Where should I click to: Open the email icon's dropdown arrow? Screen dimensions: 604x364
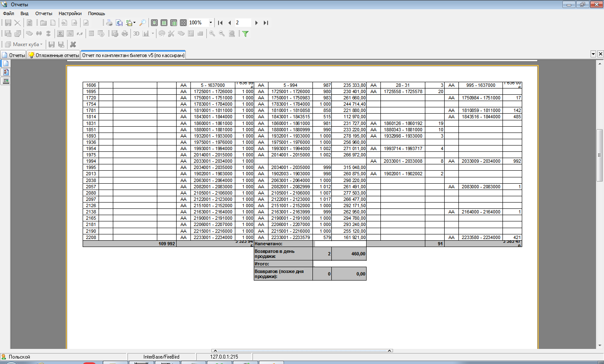pyautogui.click(x=135, y=23)
